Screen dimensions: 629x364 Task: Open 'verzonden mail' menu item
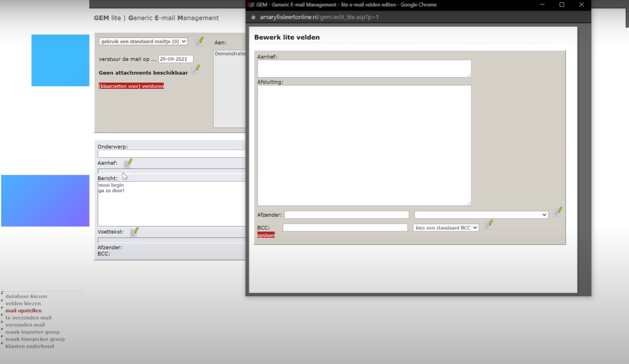pos(25,325)
